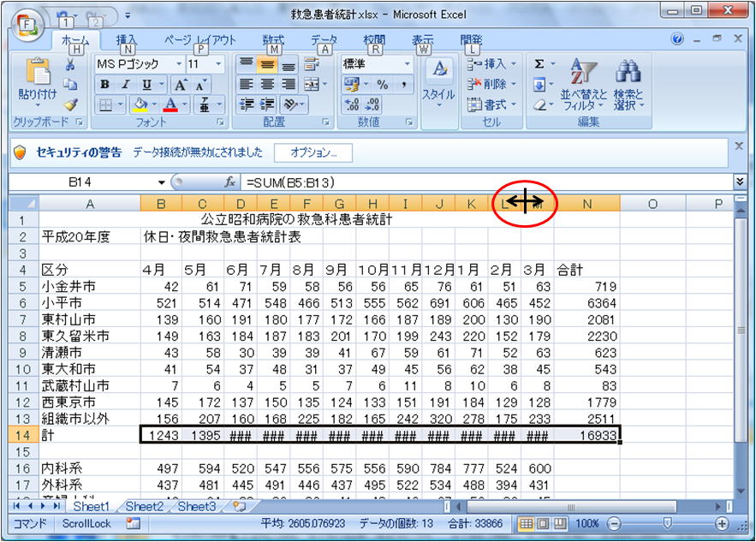This screenshot has height=542, width=756.
Task: Expand the font color arrow menu
Action: click(x=185, y=104)
